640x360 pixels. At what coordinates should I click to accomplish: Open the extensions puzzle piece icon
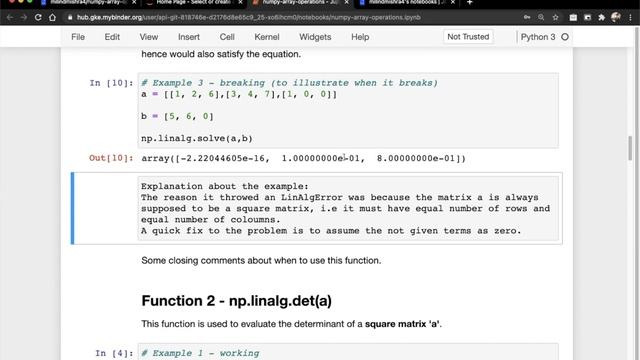(601, 18)
